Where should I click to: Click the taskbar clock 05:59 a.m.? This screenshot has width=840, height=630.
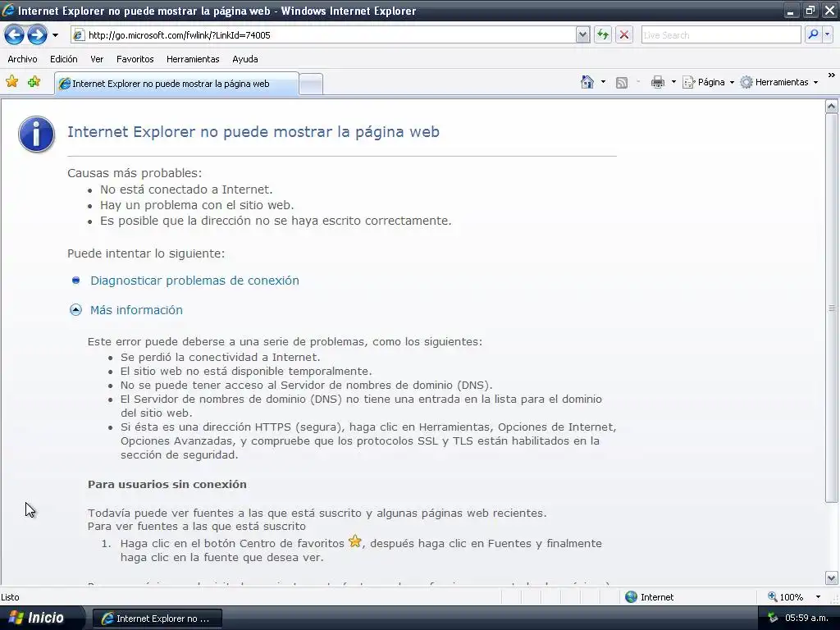pos(806,618)
